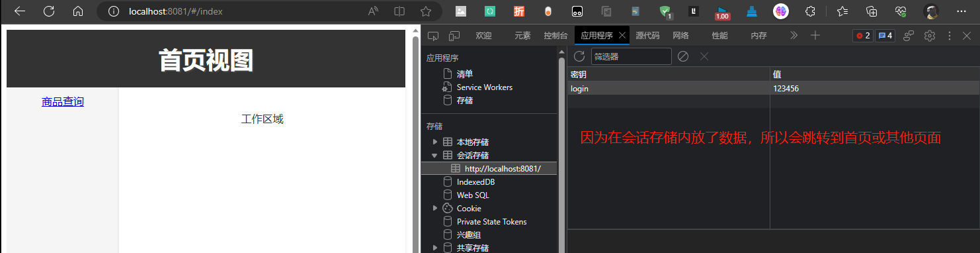Expand the Cookie node
This screenshot has height=253, width=980.
point(434,208)
